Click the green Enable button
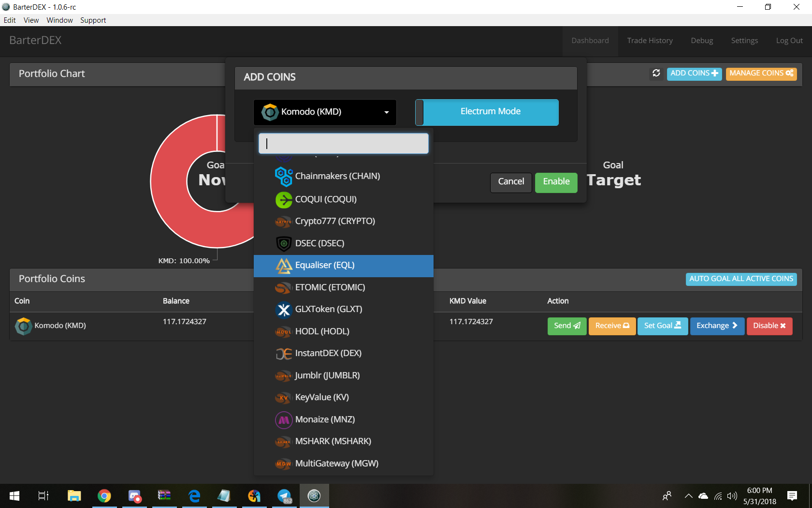 [x=556, y=182]
